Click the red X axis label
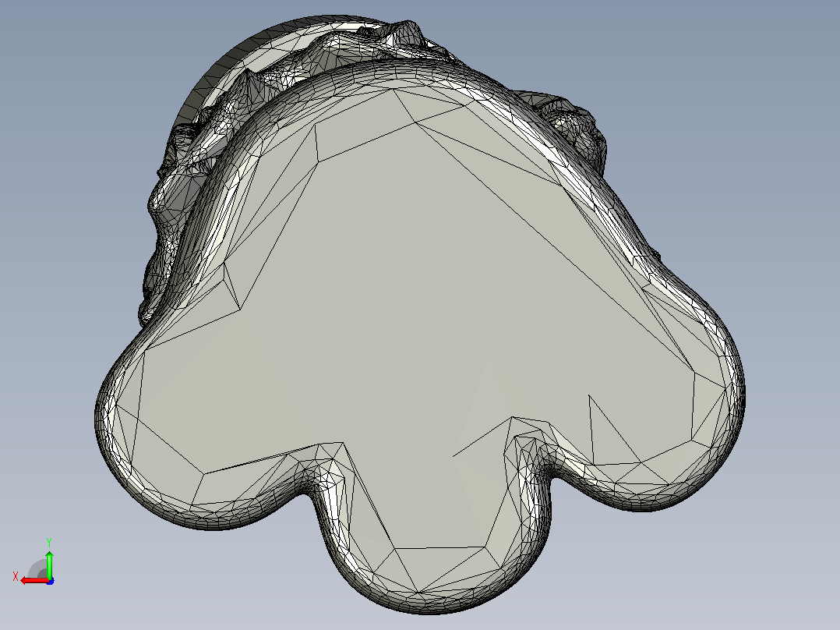 point(16,577)
